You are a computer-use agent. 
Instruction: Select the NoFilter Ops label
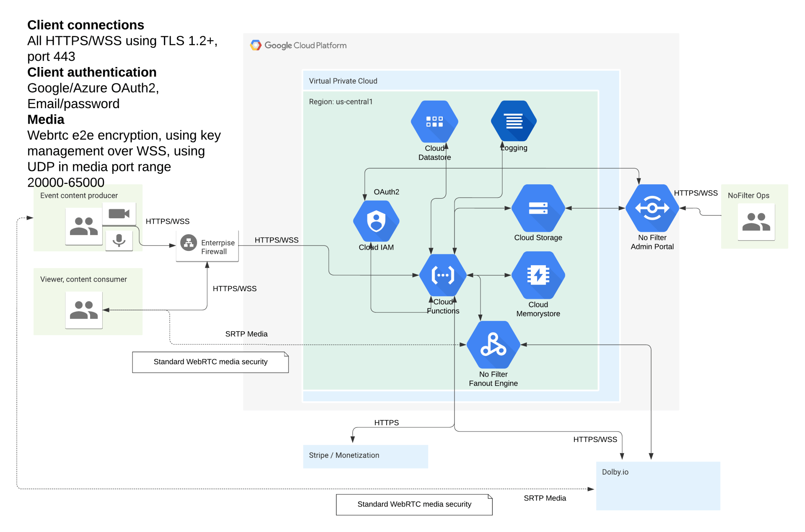click(x=748, y=195)
